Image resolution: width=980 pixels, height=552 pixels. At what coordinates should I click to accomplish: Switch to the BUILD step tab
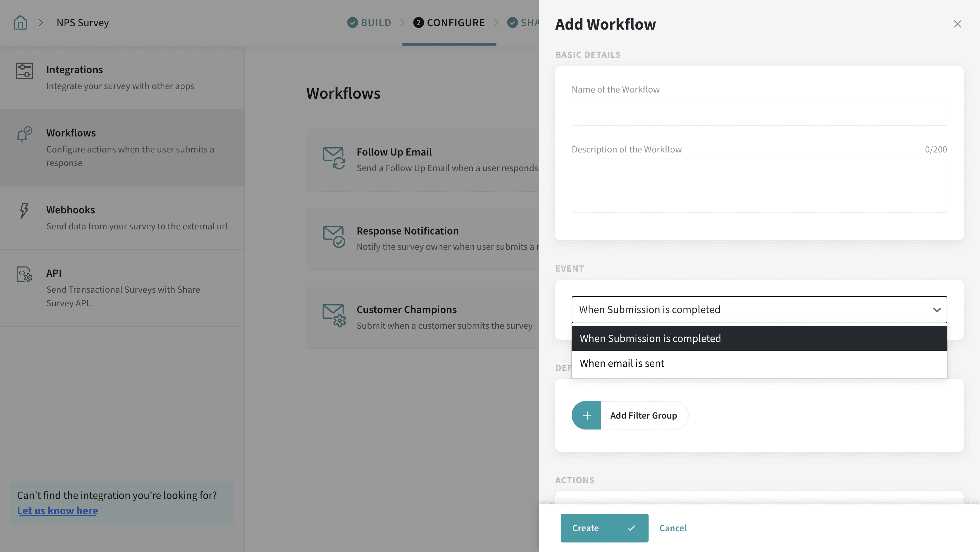pyautogui.click(x=369, y=23)
